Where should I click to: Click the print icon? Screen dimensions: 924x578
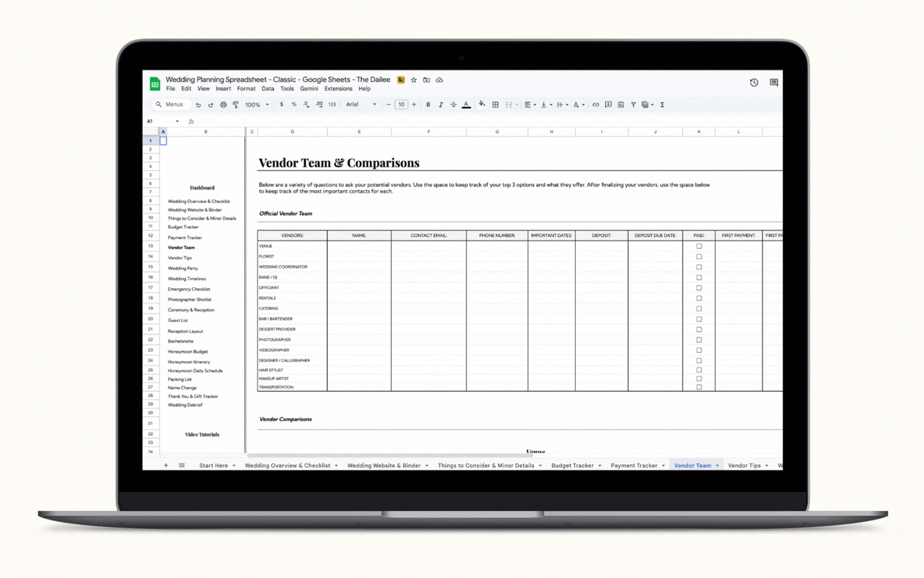tap(223, 105)
